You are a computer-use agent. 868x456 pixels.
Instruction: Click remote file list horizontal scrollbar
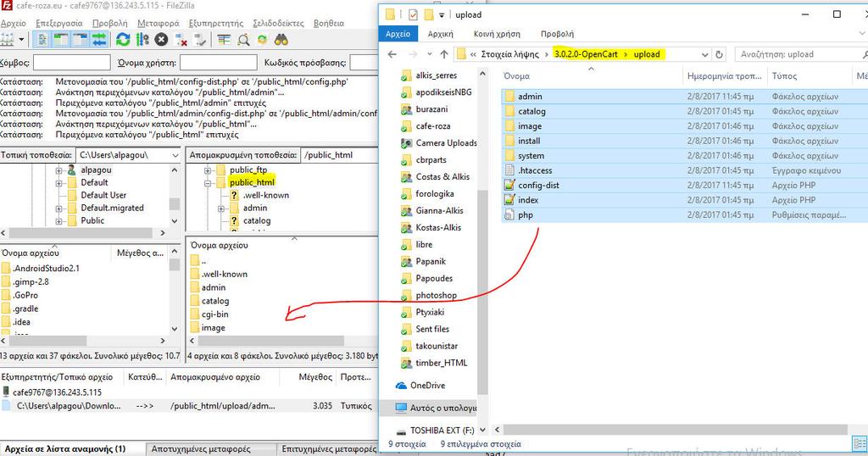coord(270,341)
